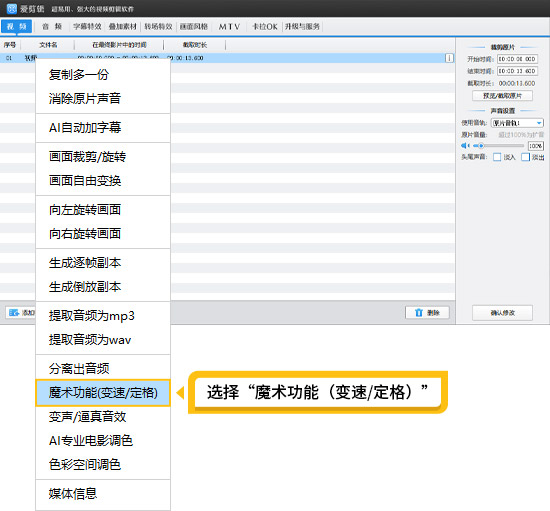Click the 预览/截取原片 button
Screen dimensions: 550x511
point(502,96)
